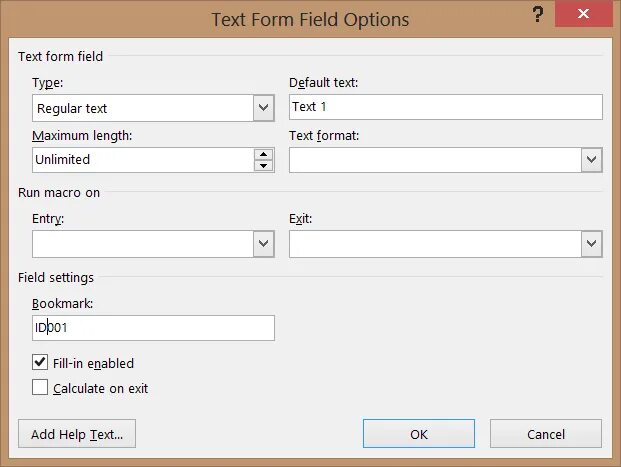Click the Entry macro combo field
The image size is (621, 467).
pos(142,244)
